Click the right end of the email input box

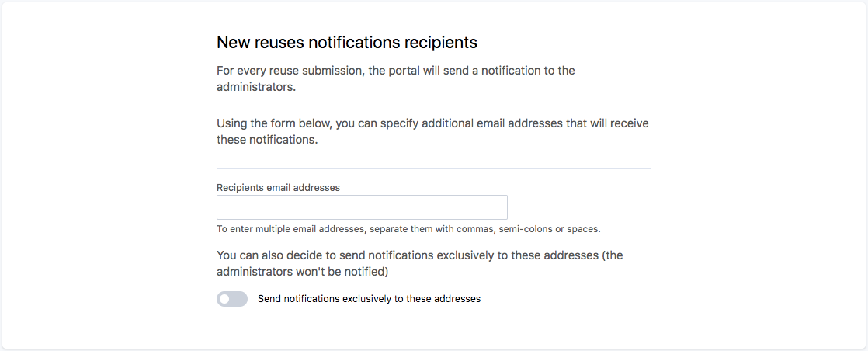point(497,207)
